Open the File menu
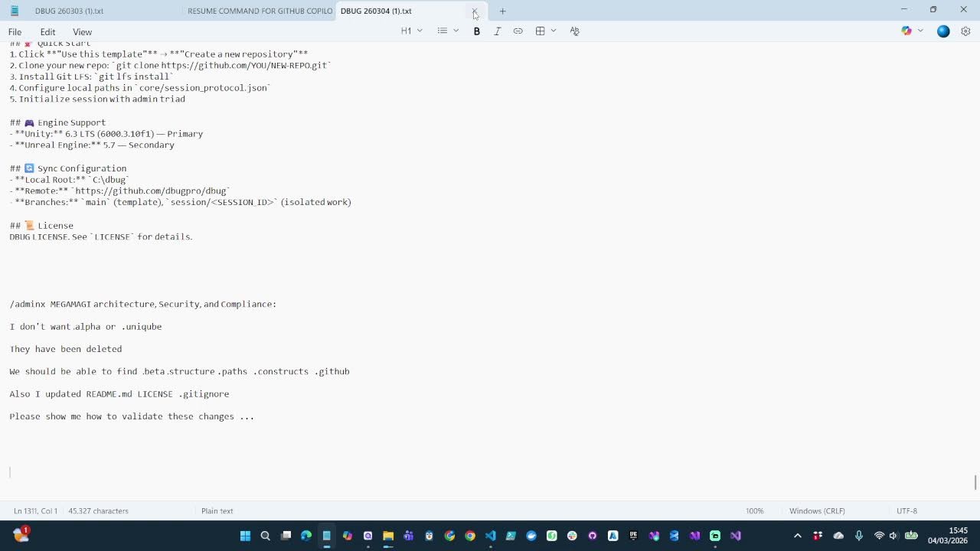 pyautogui.click(x=15, y=32)
